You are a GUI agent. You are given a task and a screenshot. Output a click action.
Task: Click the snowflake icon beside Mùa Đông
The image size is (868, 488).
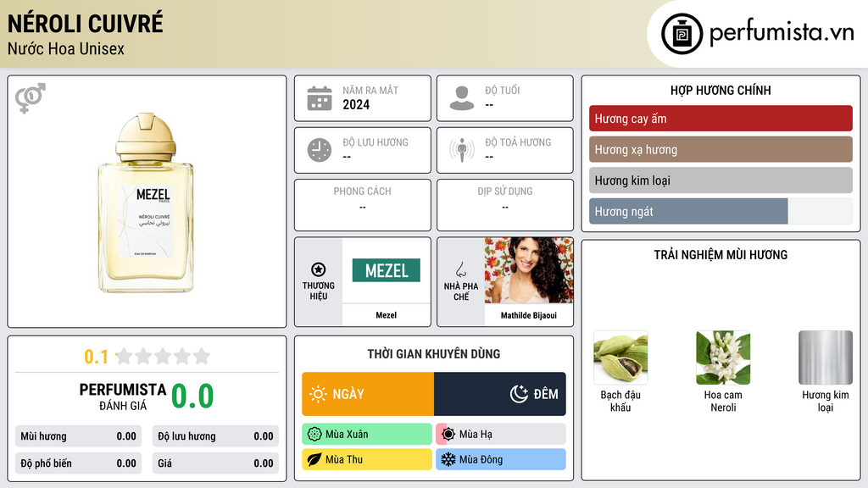click(448, 459)
